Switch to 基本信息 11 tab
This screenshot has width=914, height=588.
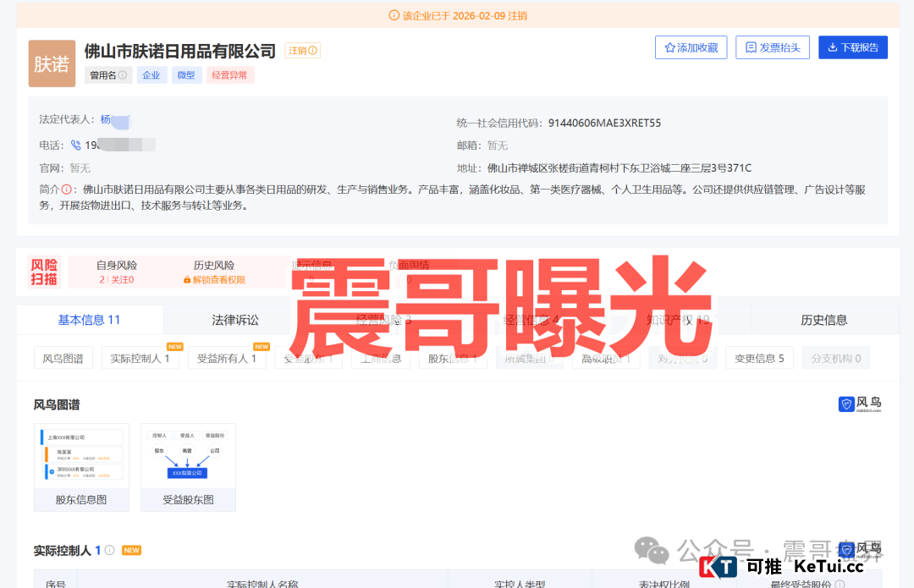tap(89, 320)
